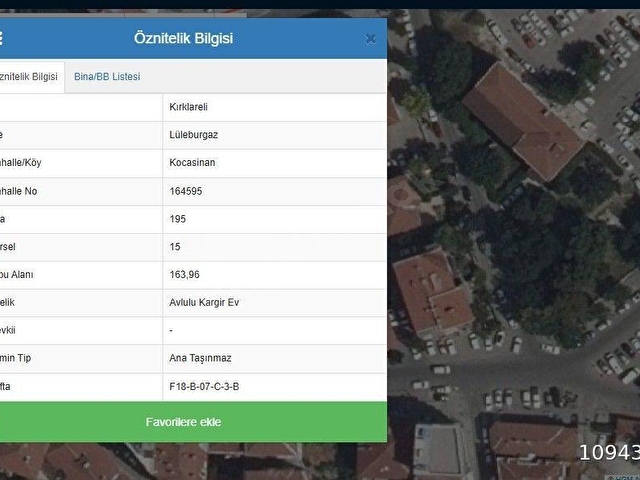This screenshot has width=640, height=480.
Task: Close the Öznitelik Bilgisi dialog
Action: 371,39
